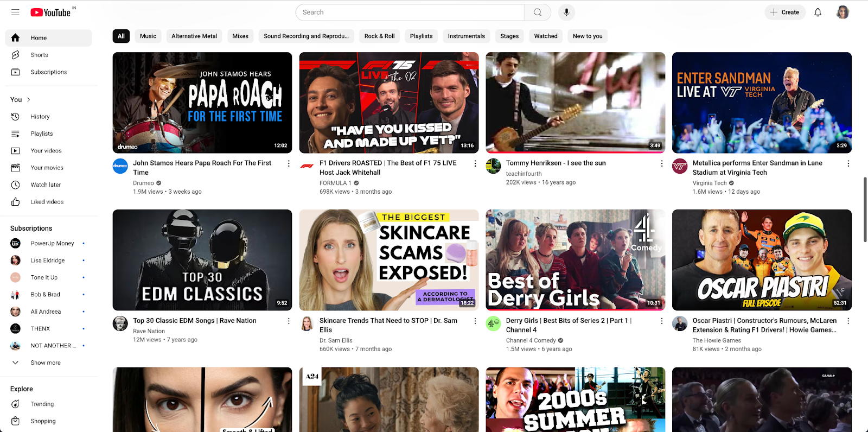This screenshot has width=868, height=432.
Task: Open options menu for F1 Drivers ROASTED video
Action: (x=475, y=163)
